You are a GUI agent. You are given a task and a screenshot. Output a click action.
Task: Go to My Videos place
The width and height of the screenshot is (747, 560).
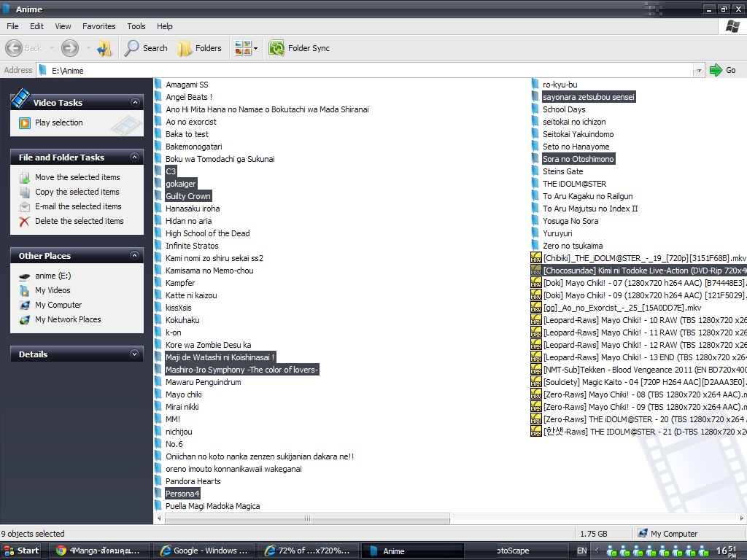pos(53,290)
